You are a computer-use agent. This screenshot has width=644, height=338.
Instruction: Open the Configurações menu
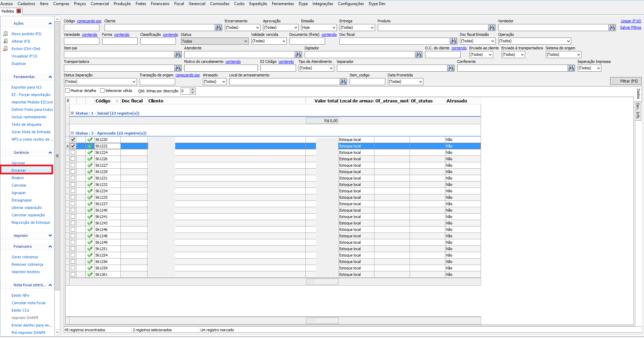pyautogui.click(x=351, y=4)
